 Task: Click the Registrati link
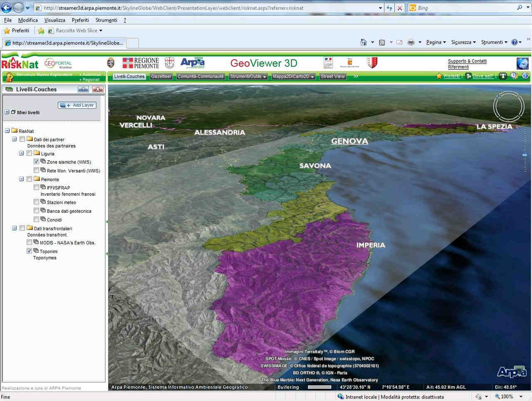(x=91, y=79)
